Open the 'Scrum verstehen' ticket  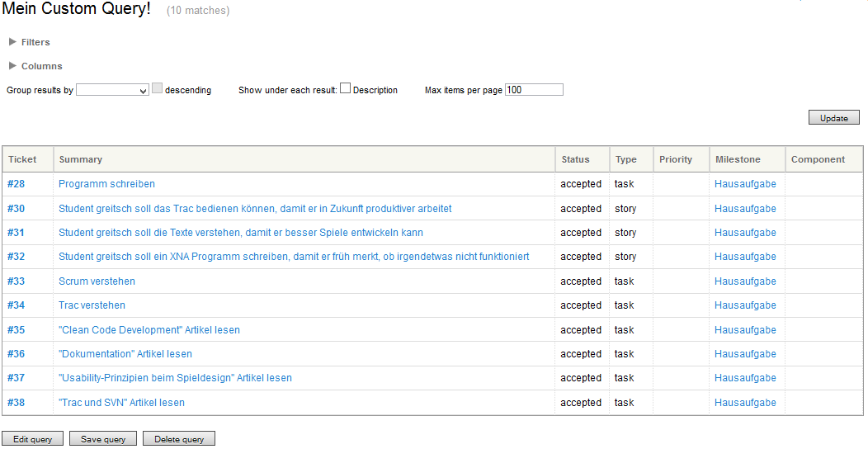pos(97,281)
